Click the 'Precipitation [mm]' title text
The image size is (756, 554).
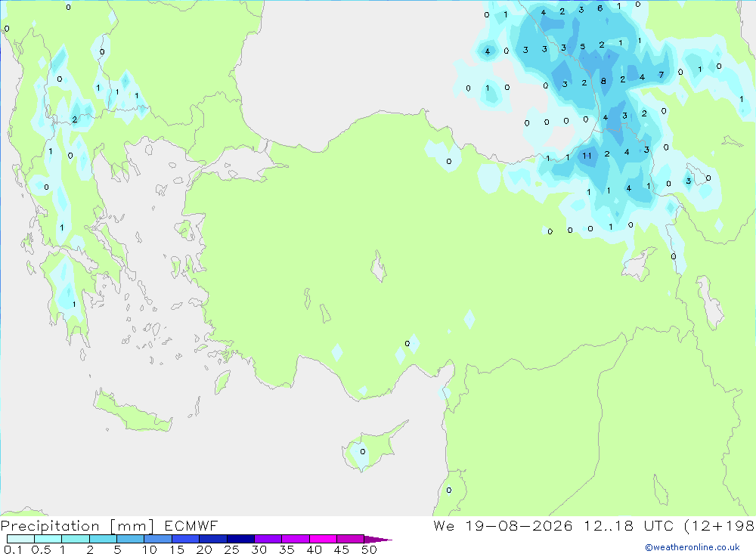(x=77, y=526)
